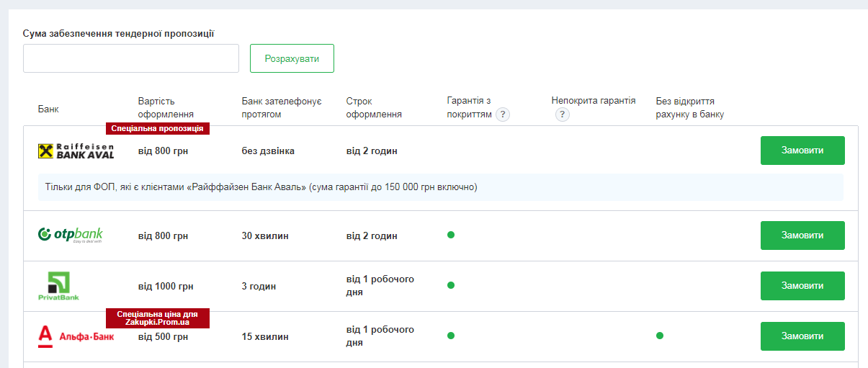The height and width of the screenshot is (368, 868).
Task: Click the help icon beside Гарантія з покриттям
Action: pos(502,115)
